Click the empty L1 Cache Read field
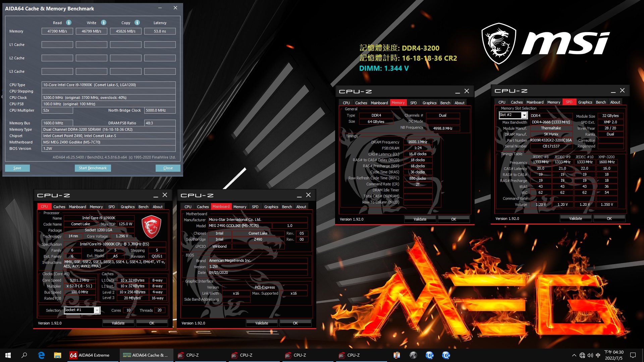Viewport: 644px width, 362px height. [57, 45]
